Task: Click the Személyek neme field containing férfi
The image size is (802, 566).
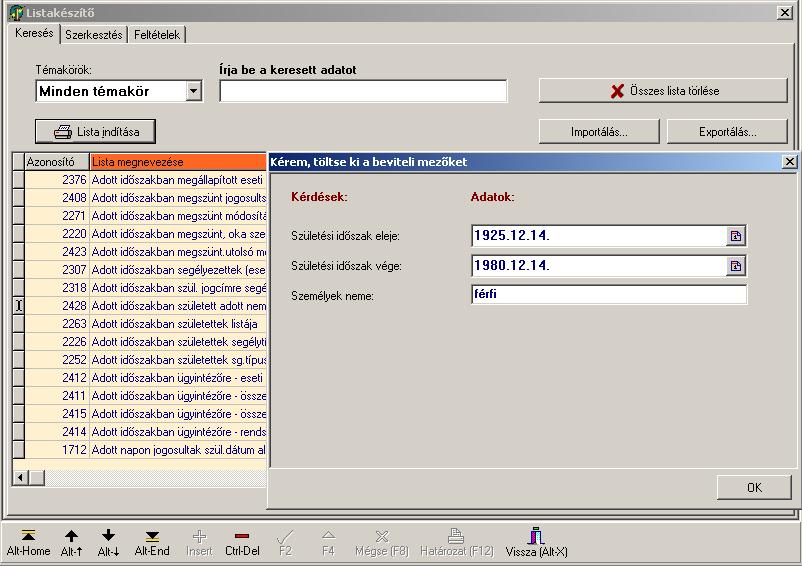Action: [x=609, y=295]
